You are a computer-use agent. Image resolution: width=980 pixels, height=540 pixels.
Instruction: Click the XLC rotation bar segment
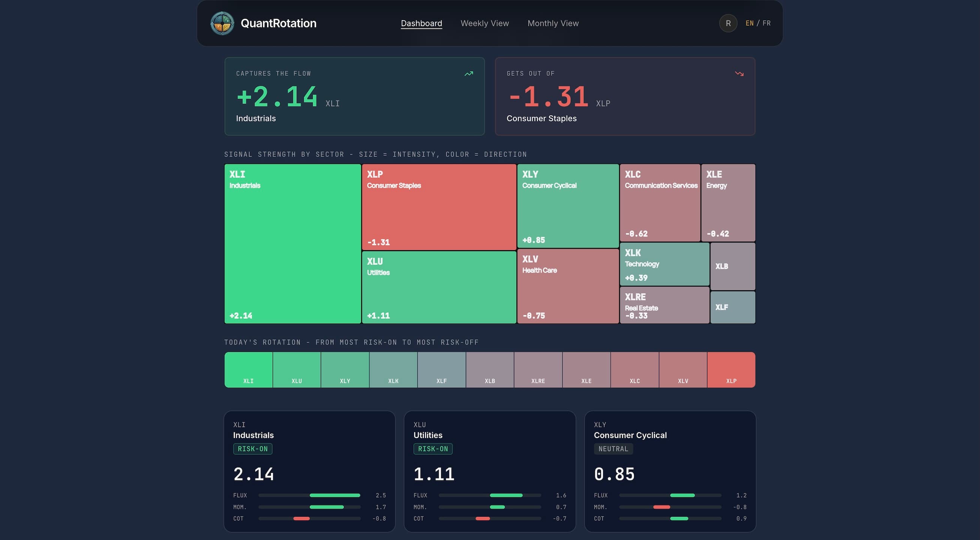635,370
